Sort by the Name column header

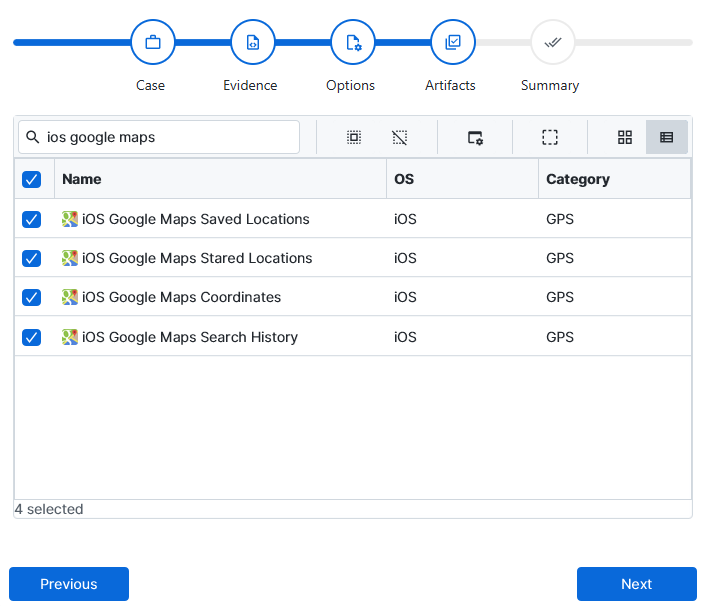pos(220,179)
